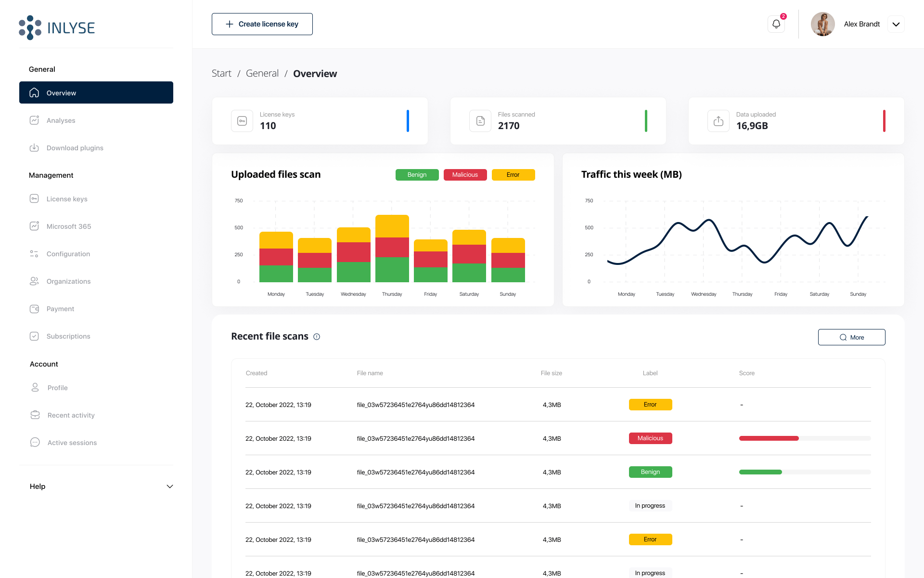Toggle the Malicious category in the chart legend
The image size is (924, 578).
(465, 174)
